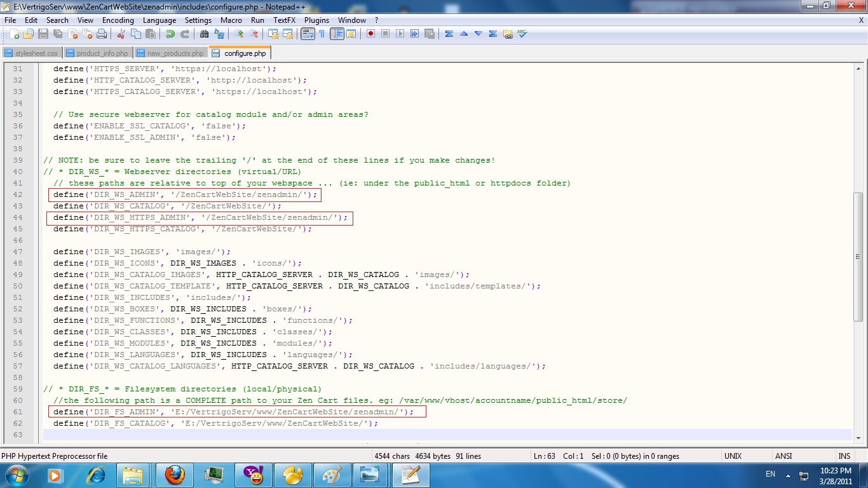Toggle the indent guide toolbar button

[337, 34]
